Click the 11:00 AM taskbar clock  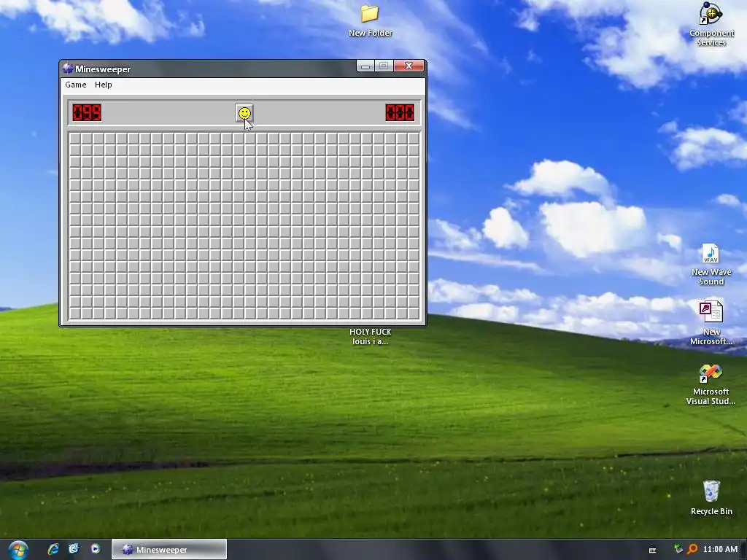coord(720,549)
